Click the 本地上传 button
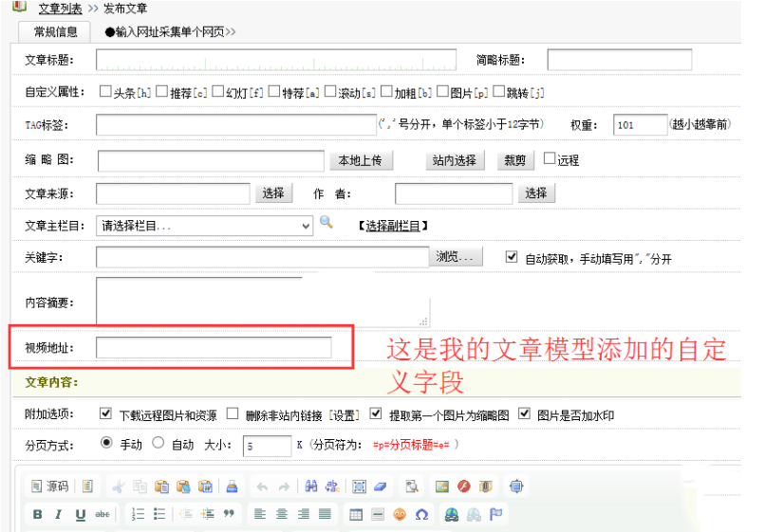Viewport: 765px width, 532px height. pyautogui.click(x=360, y=160)
